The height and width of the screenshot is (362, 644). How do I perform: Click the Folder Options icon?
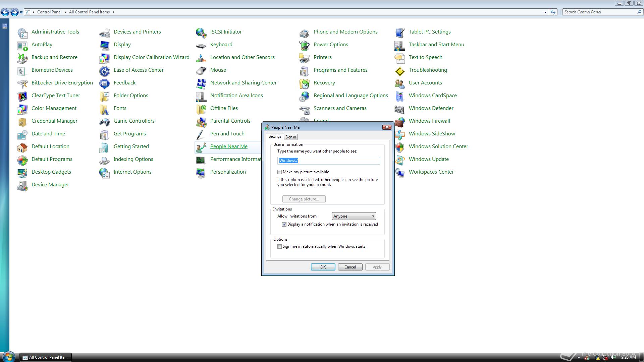pyautogui.click(x=105, y=97)
